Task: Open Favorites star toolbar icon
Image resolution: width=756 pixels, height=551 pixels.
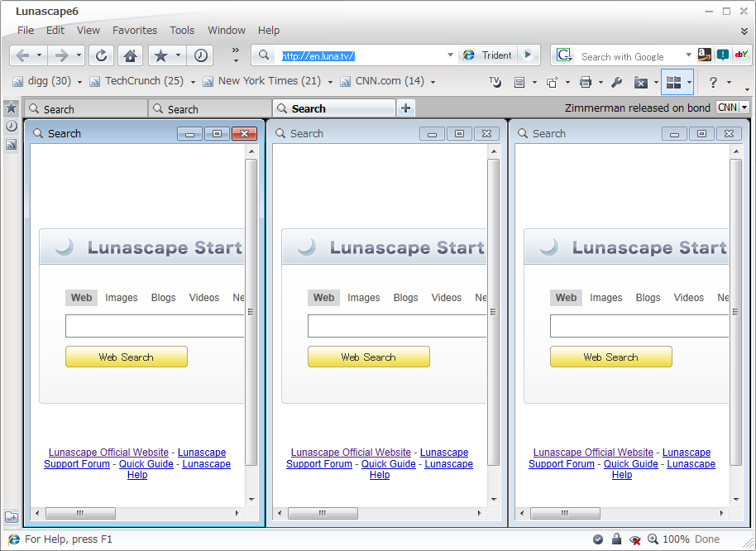Action: [x=160, y=56]
